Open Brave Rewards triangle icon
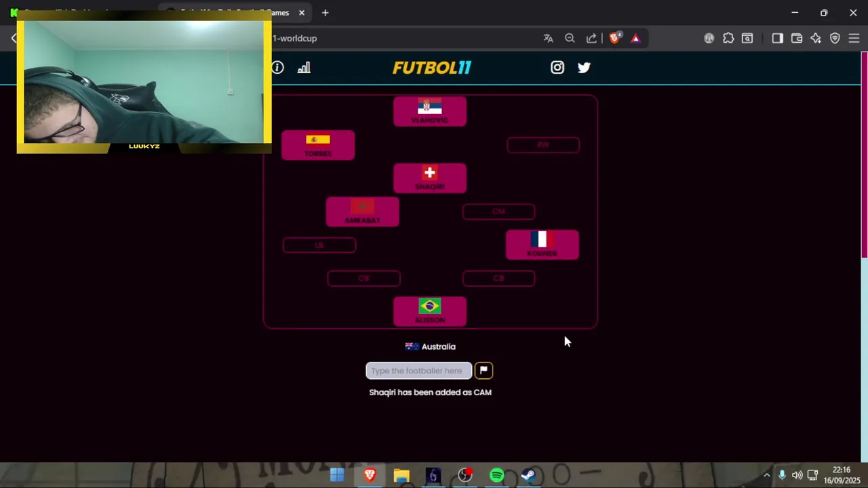 [635, 38]
